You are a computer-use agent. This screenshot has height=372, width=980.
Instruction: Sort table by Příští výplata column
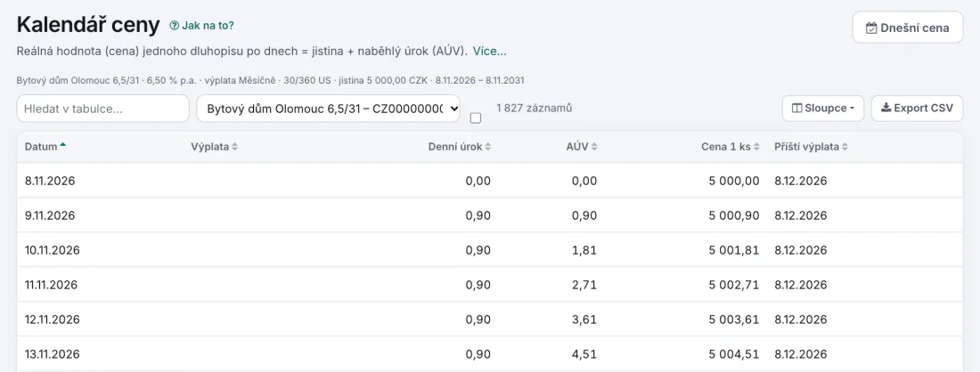coord(811,147)
